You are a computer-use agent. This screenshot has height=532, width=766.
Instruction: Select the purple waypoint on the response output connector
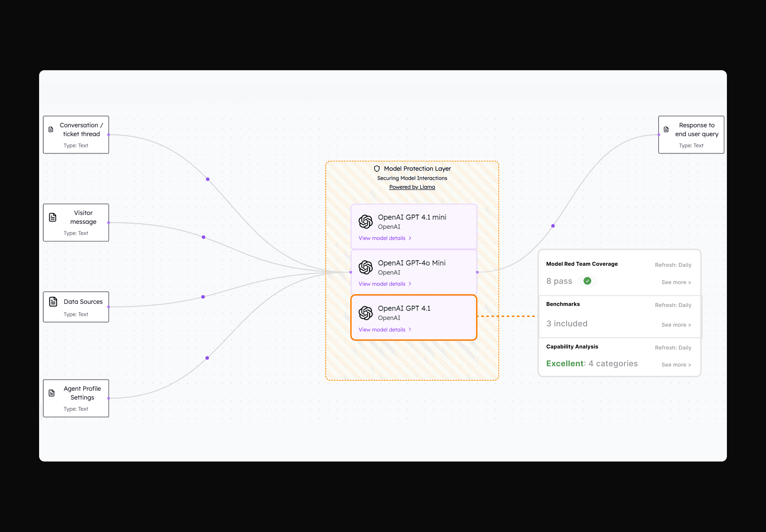[x=553, y=226]
